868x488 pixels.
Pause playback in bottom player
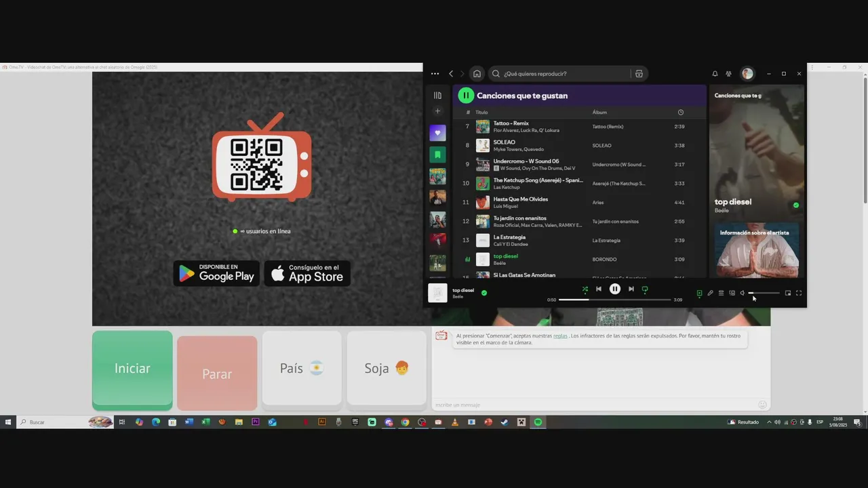[x=615, y=289]
